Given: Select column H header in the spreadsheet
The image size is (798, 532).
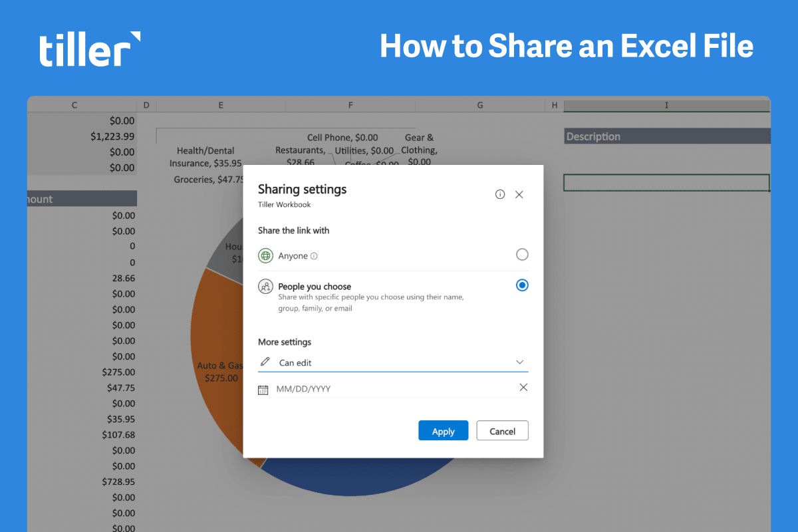Looking at the screenshot, I should [554, 105].
